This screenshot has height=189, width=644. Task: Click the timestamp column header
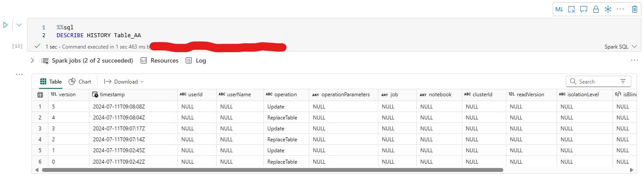pos(133,94)
